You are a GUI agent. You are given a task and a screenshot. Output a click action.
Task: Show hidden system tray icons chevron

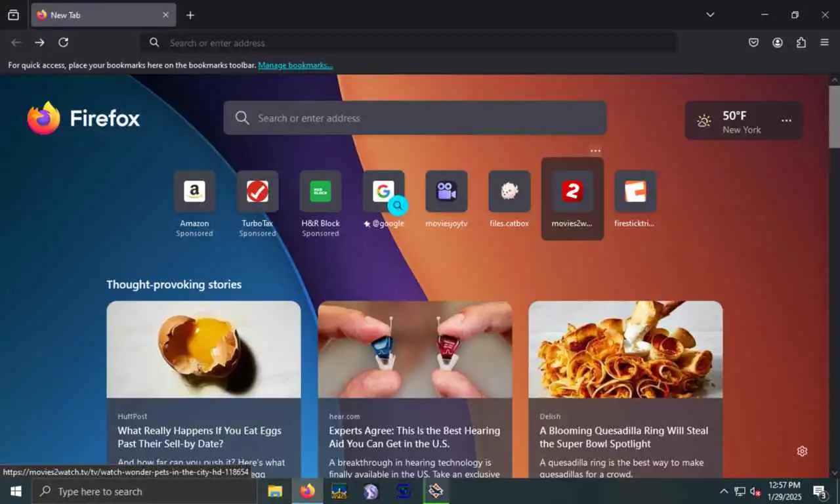(724, 491)
